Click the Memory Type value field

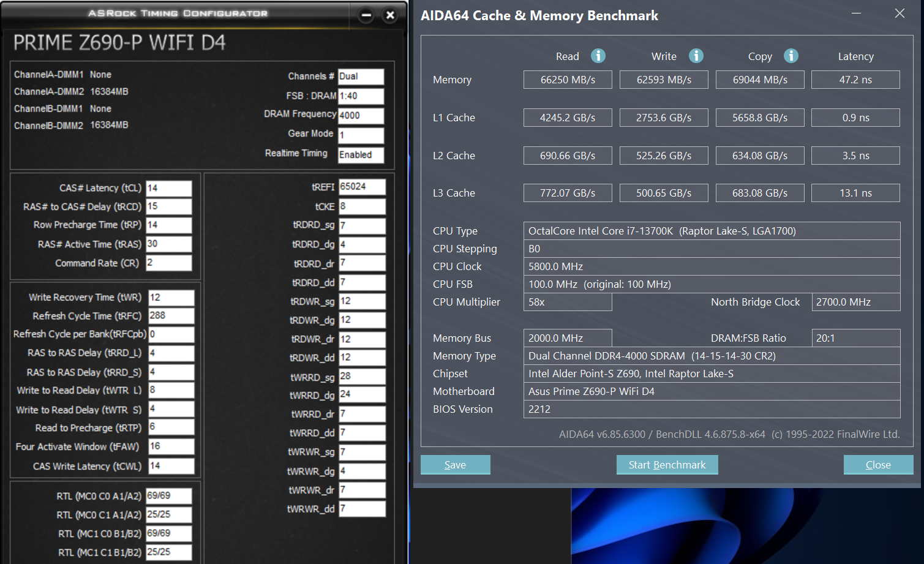(x=712, y=356)
